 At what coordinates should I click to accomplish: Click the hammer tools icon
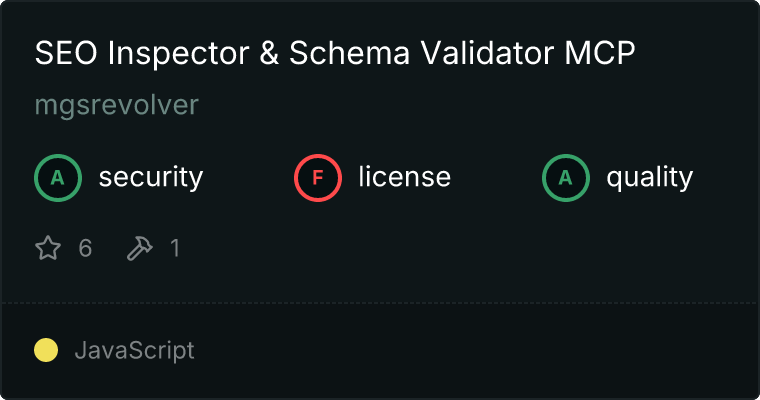pos(139,248)
